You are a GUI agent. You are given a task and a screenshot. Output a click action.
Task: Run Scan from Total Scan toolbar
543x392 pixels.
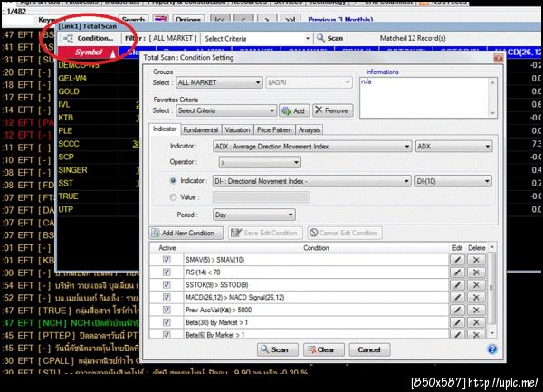point(330,38)
